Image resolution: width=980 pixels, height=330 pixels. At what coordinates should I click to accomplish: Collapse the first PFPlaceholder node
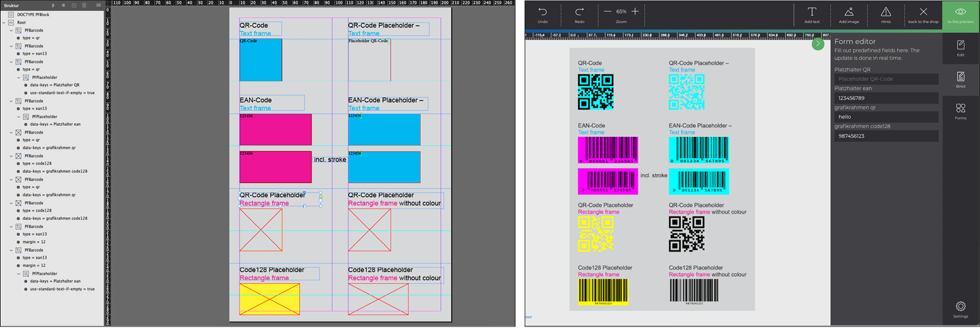click(x=18, y=78)
